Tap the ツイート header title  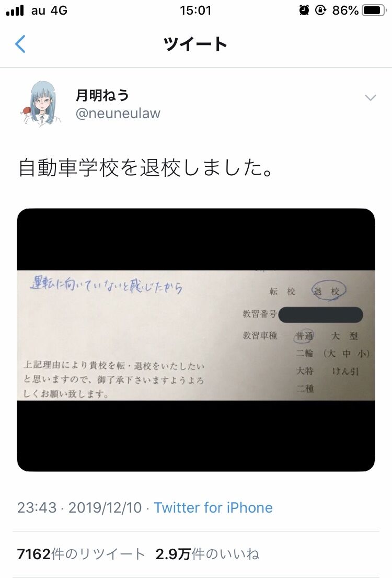195,44
